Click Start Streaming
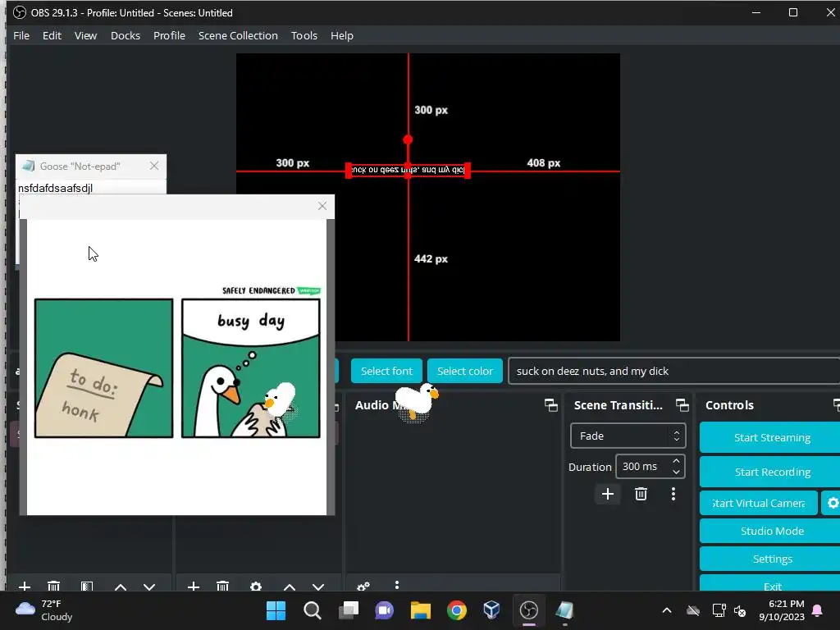Viewport: 840px width, 630px height. (771, 437)
